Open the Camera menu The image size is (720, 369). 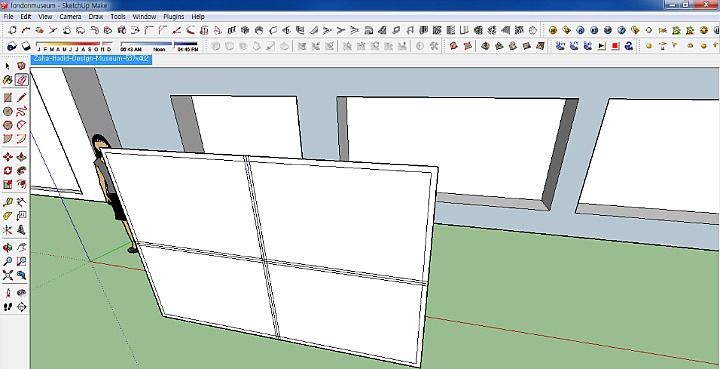pos(70,17)
